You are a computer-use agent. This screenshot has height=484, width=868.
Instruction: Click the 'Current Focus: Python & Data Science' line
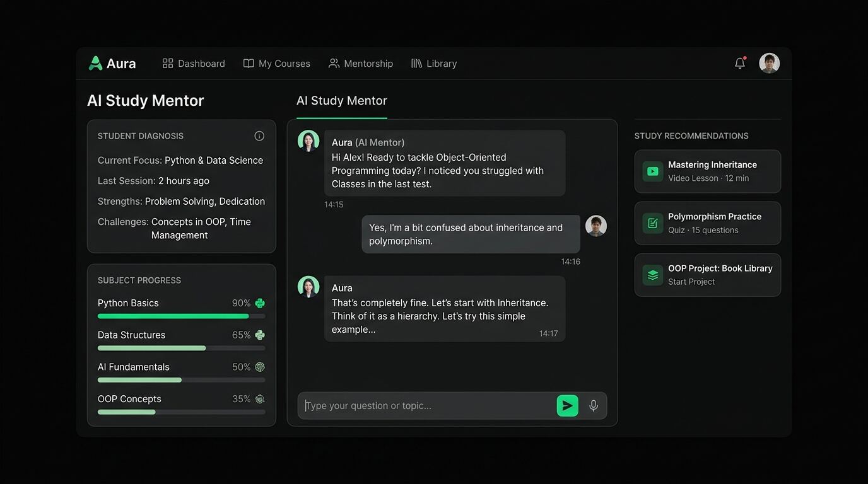(x=180, y=161)
